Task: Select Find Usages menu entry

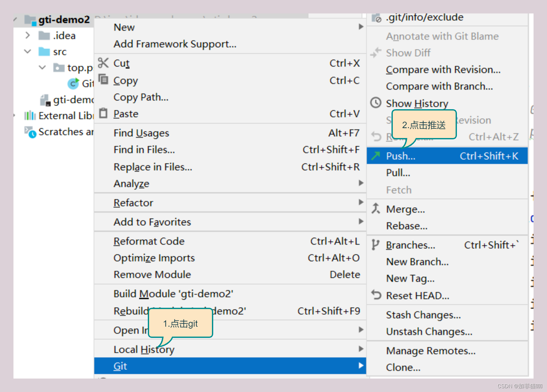Action: [230, 133]
